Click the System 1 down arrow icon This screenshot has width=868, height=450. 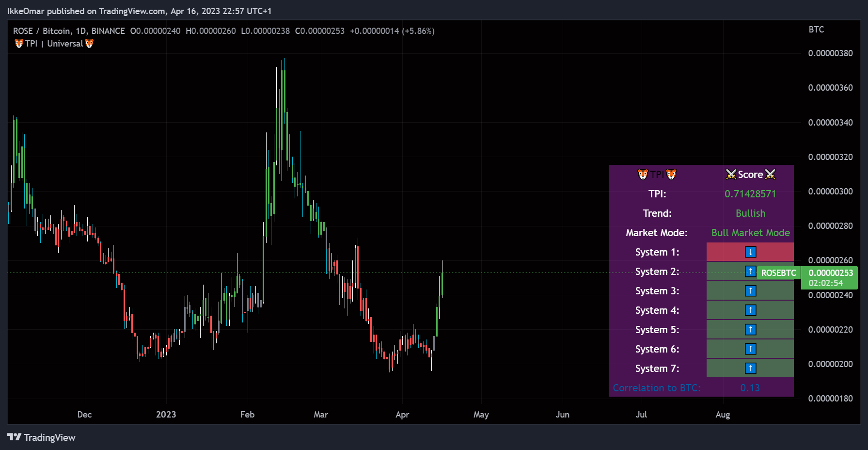(750, 252)
